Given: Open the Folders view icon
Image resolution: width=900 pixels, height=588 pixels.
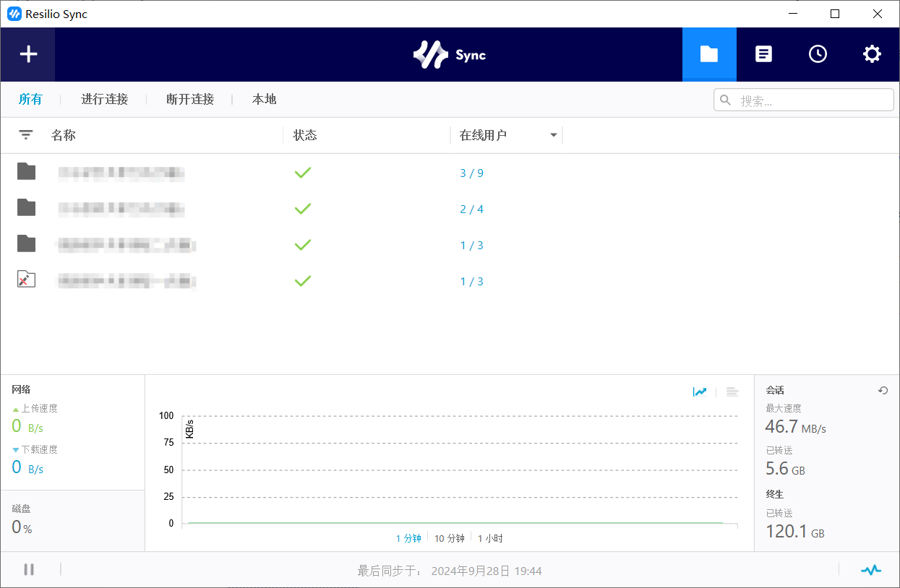Looking at the screenshot, I should (x=709, y=54).
